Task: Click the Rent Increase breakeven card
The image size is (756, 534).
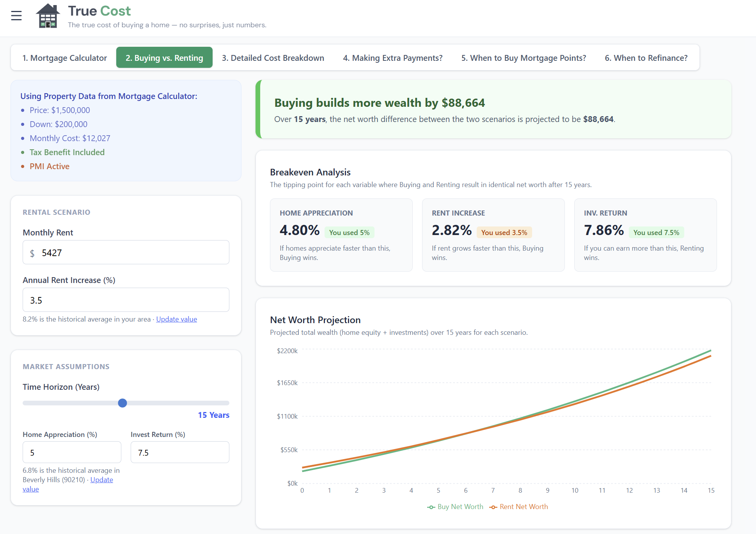Action: 493,235
